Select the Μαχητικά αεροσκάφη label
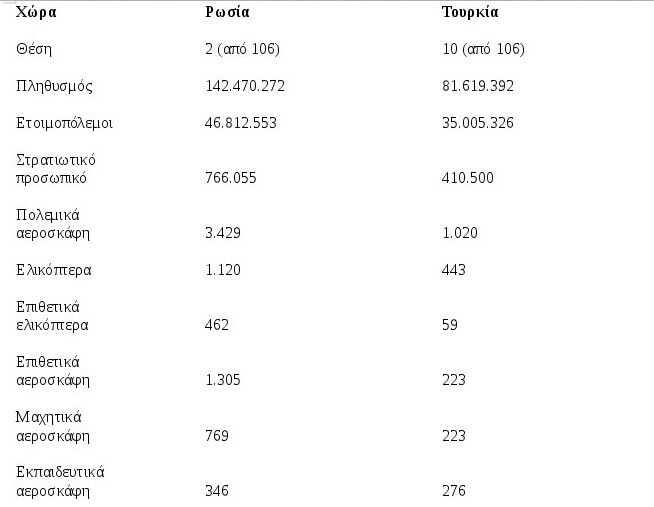Viewport: 654px width, 507px height. [53, 427]
